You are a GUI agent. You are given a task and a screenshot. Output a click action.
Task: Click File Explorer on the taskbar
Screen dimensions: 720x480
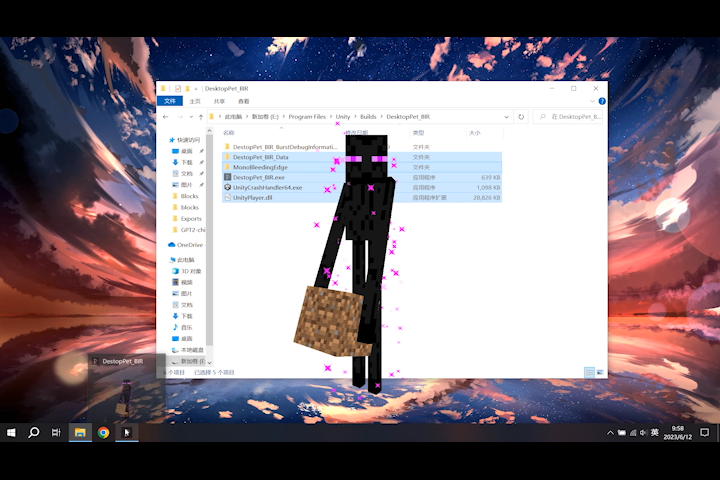tap(80, 432)
